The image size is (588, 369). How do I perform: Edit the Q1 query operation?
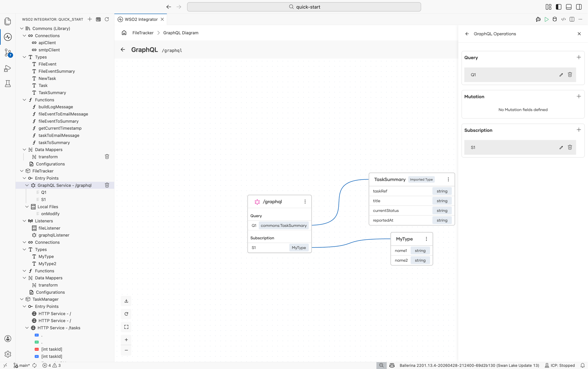[561, 75]
